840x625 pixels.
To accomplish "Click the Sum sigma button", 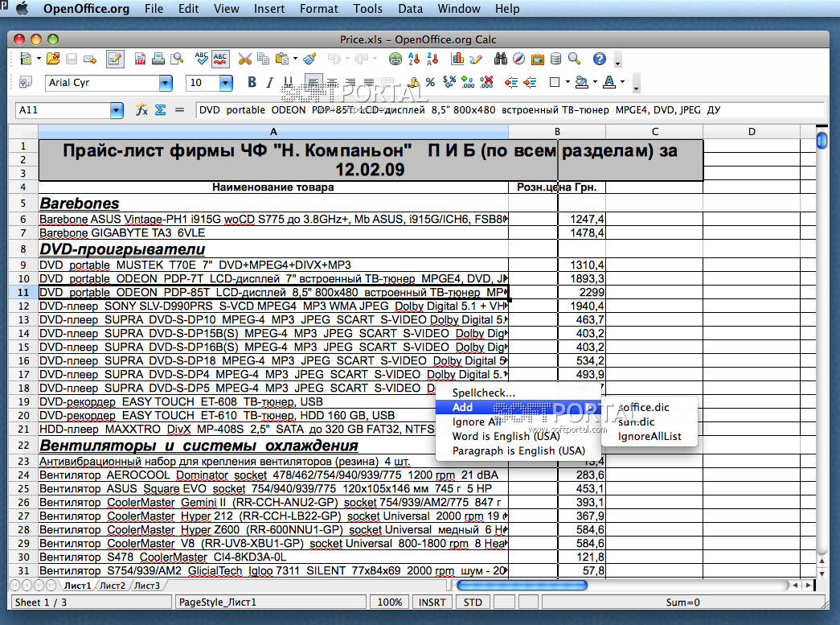I will pyautogui.click(x=160, y=110).
